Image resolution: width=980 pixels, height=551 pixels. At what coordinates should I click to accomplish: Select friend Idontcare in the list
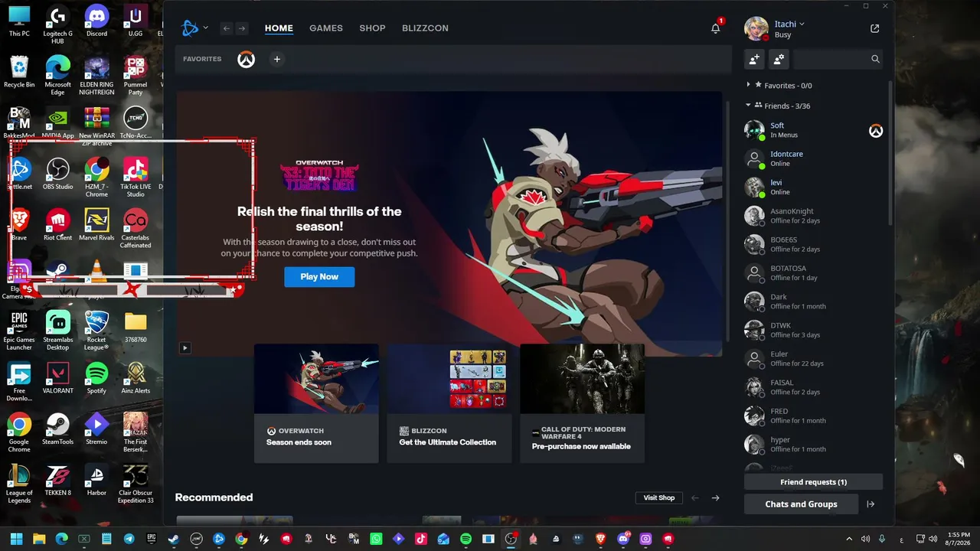[815, 158]
